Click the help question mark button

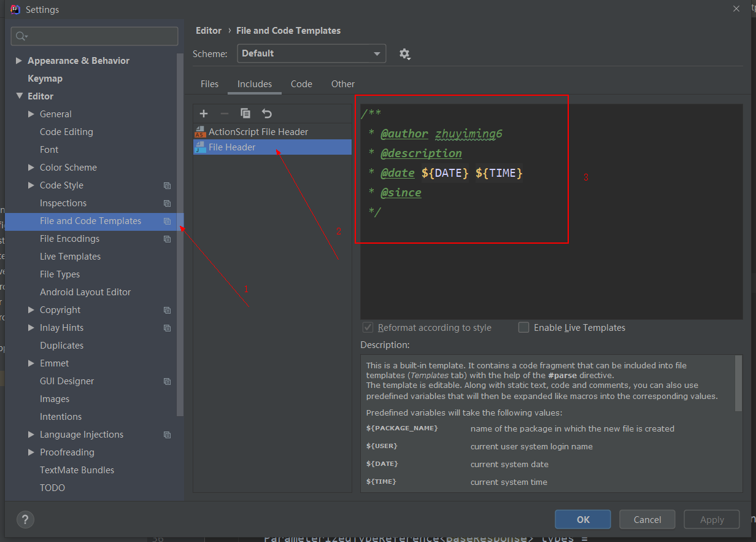pyautogui.click(x=25, y=519)
